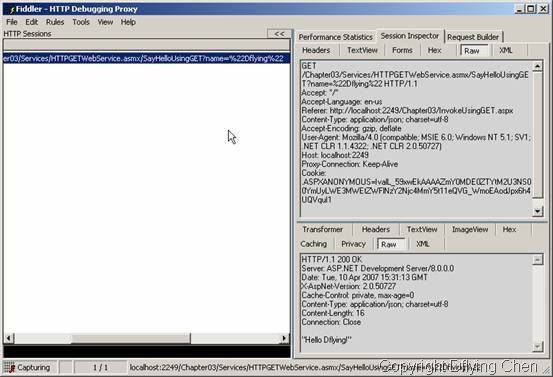553x377 pixels.
Task: Click the sessions horizontal scrollbar thumb
Action: (x=131, y=338)
